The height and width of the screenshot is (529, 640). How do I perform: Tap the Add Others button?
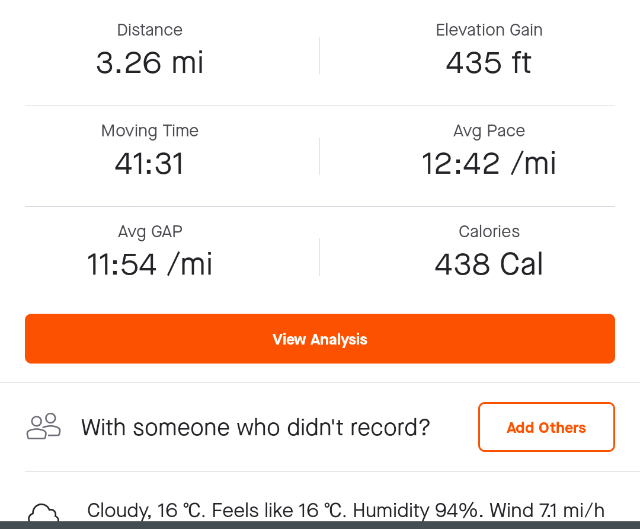coord(546,427)
